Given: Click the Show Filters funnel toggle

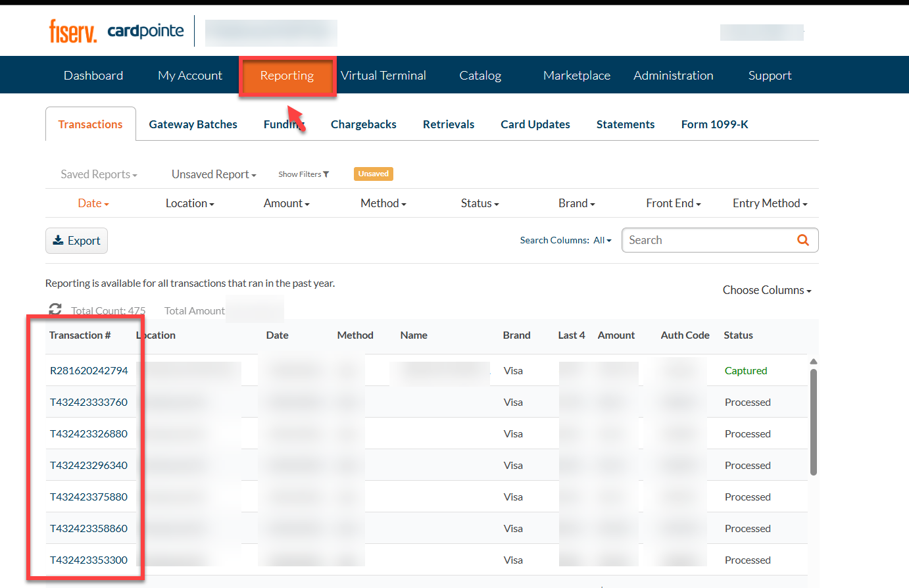Looking at the screenshot, I should coord(303,174).
